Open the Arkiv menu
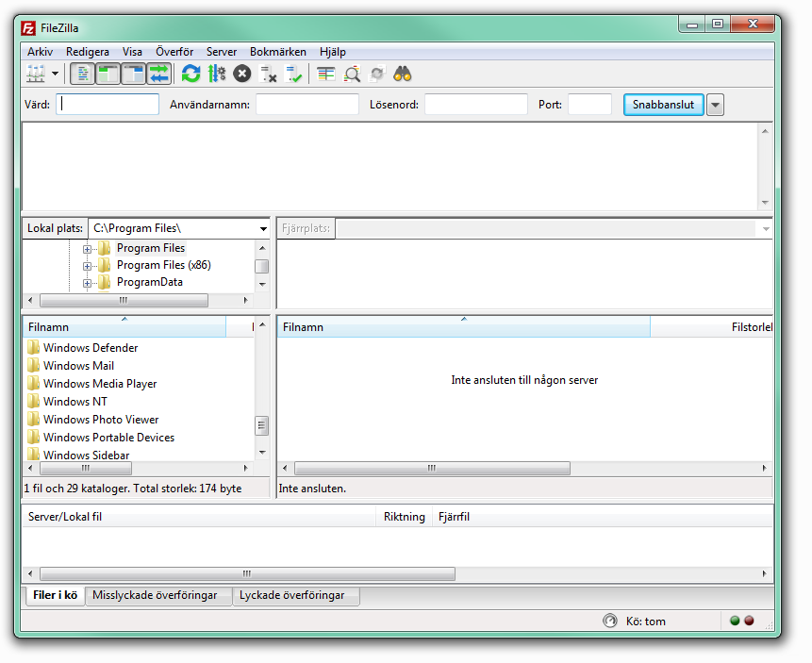 (40, 52)
